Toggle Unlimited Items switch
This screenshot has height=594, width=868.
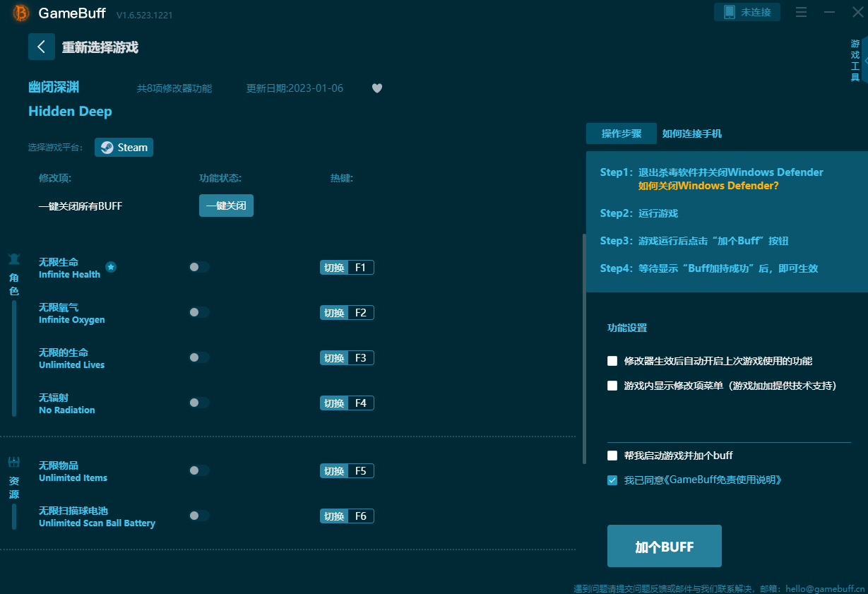click(x=199, y=470)
